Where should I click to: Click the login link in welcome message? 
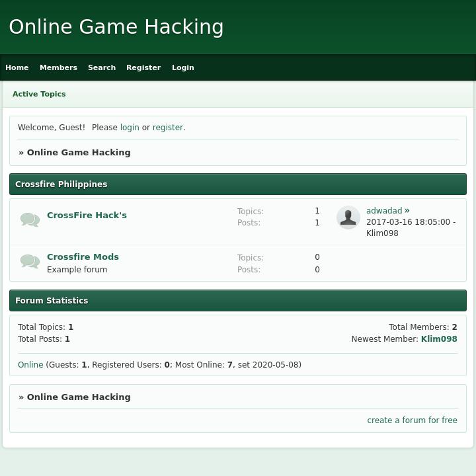(x=130, y=128)
